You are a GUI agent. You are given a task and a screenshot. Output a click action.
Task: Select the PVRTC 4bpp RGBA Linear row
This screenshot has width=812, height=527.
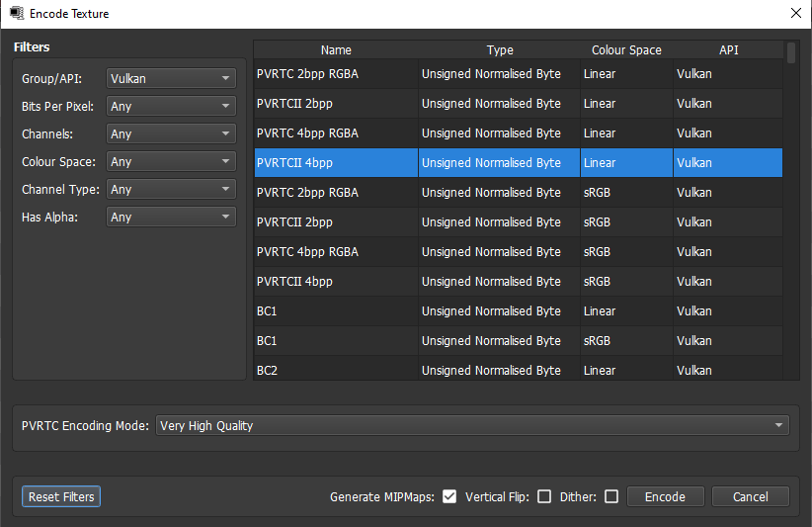519,133
